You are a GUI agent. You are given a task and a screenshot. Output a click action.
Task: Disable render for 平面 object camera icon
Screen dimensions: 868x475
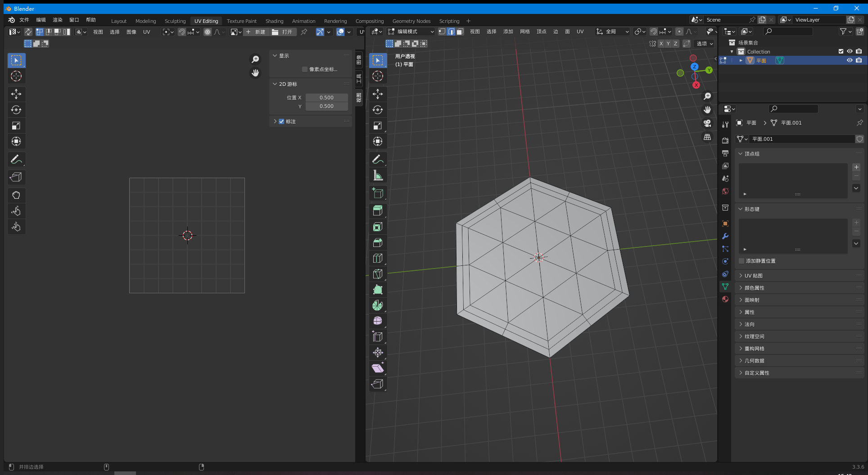click(859, 60)
